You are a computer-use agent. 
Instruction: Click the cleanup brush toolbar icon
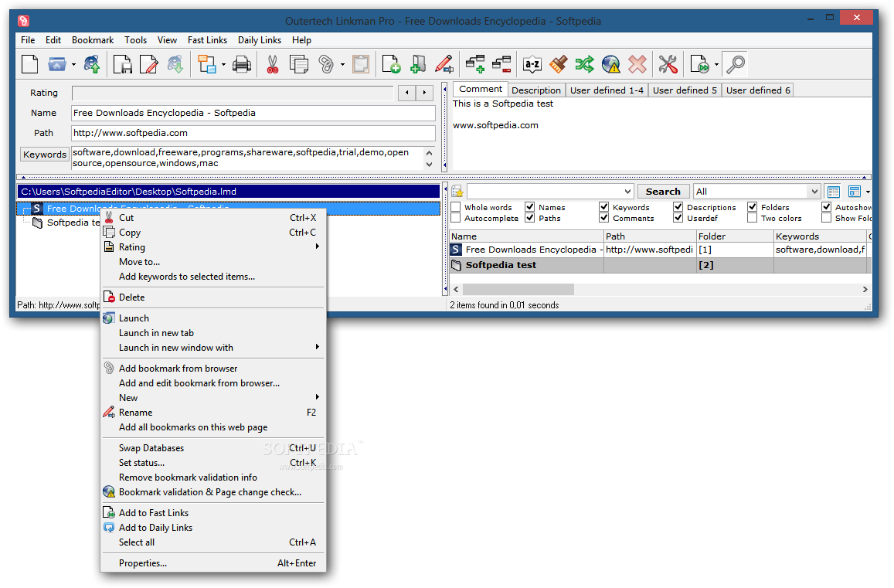[x=558, y=64]
